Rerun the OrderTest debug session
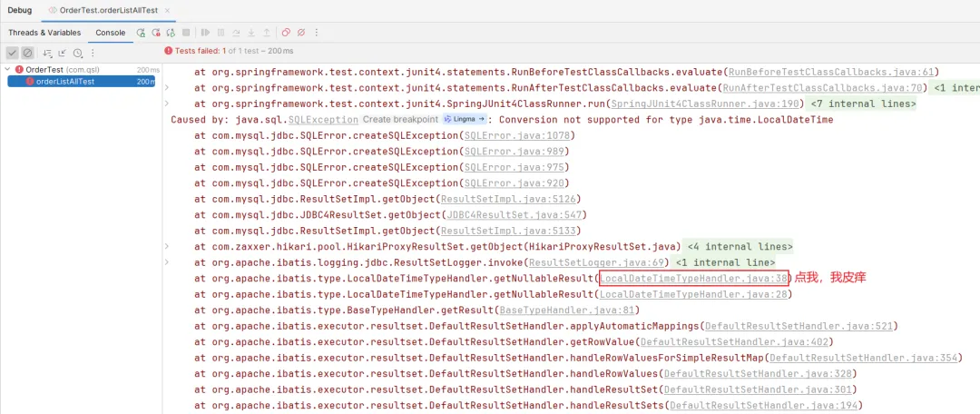 pyautogui.click(x=142, y=33)
